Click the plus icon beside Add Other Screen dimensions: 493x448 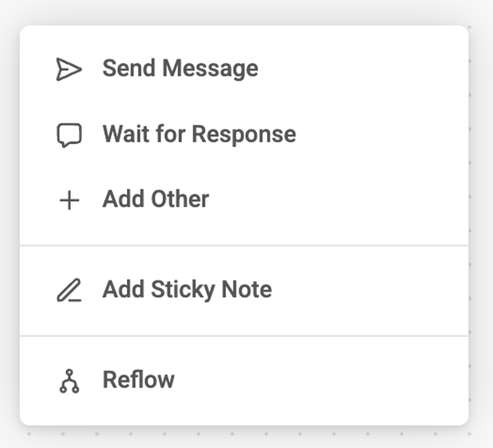[x=68, y=200]
